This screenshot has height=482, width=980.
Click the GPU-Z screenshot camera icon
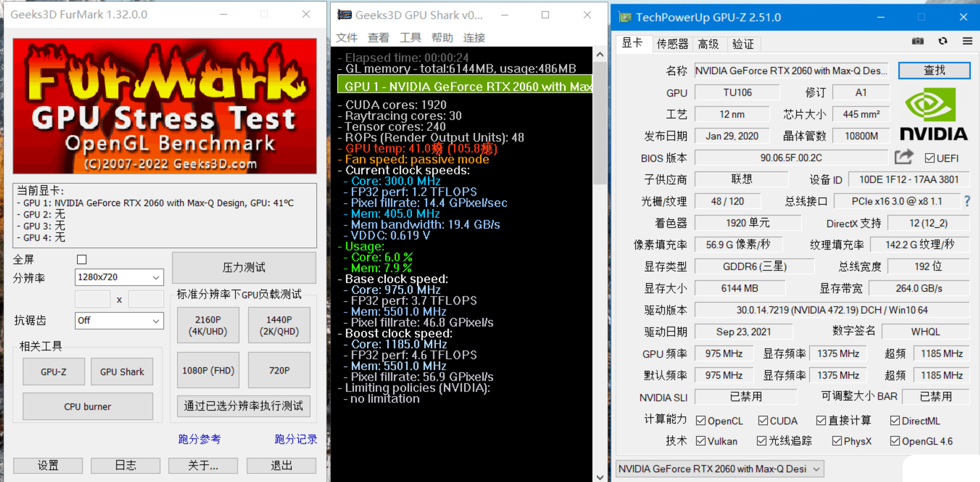(x=918, y=42)
